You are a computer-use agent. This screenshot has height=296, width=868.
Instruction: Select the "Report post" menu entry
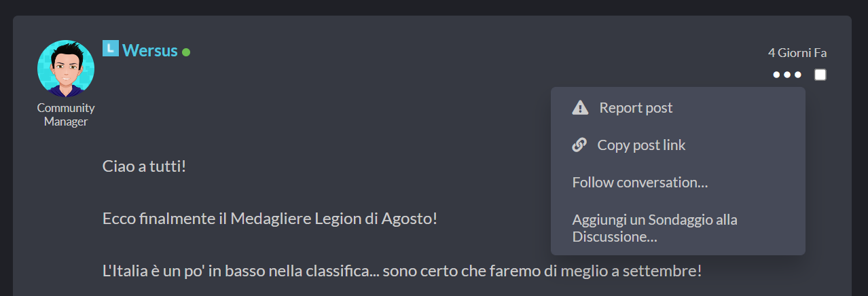(x=636, y=108)
